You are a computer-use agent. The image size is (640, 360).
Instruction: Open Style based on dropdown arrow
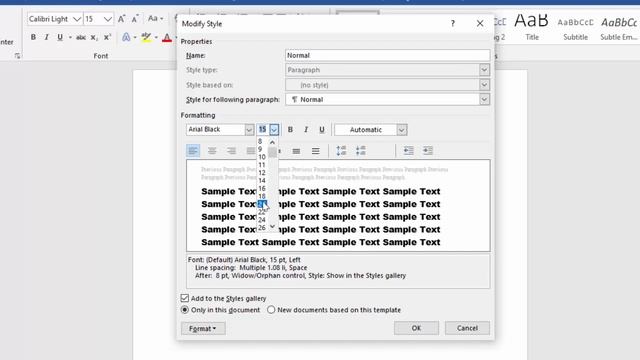pos(484,85)
